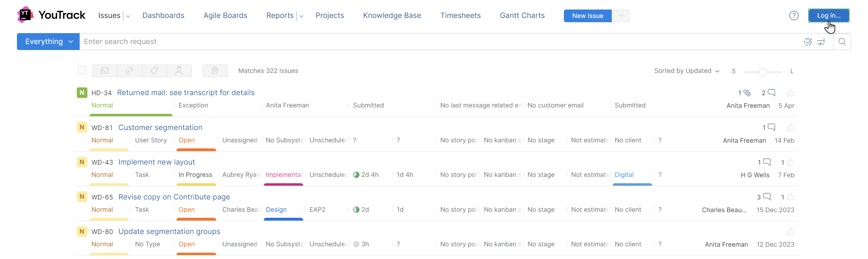Click the issue list size slider handle

click(763, 72)
